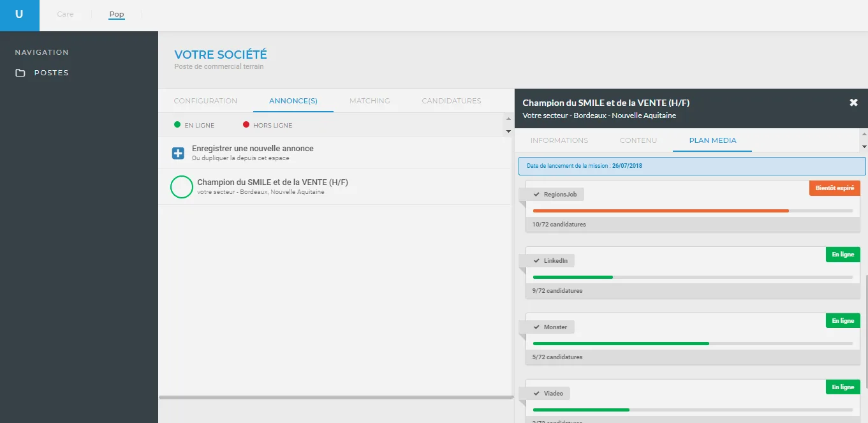The image size is (868, 423).
Task: Click the Monster green progress bar
Action: [621, 343]
